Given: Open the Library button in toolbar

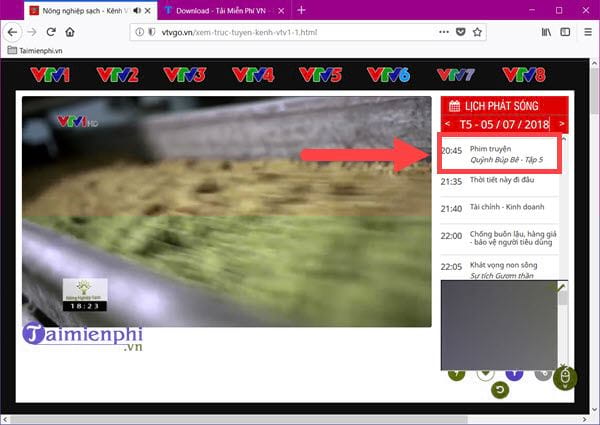Looking at the screenshot, I should point(546,32).
